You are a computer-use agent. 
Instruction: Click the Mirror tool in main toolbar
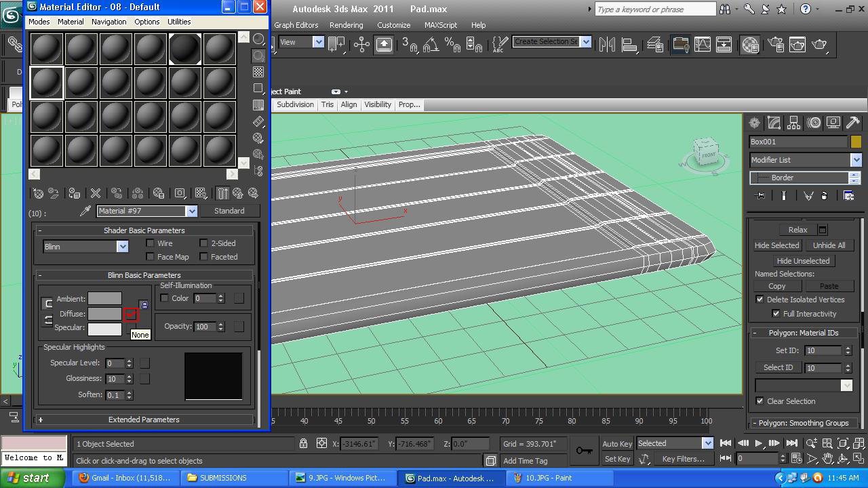coord(607,45)
